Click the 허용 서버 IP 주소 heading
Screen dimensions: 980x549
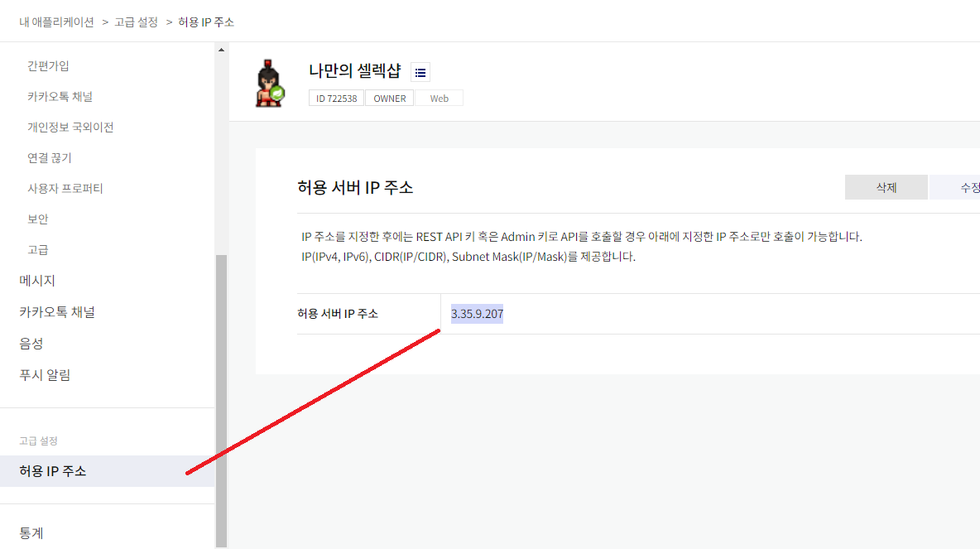point(355,188)
